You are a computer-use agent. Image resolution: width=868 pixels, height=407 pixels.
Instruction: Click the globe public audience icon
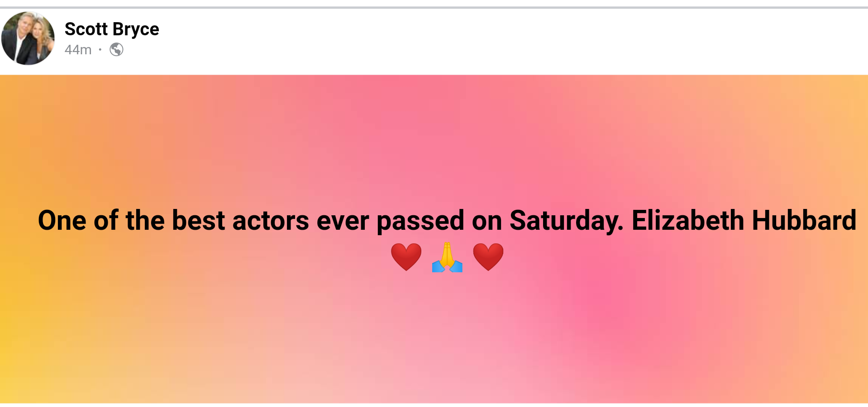coord(116,49)
